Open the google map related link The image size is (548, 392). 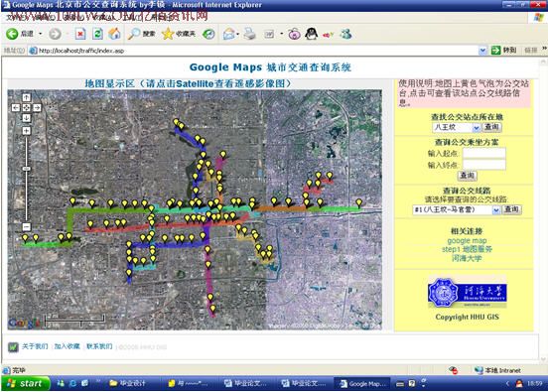(x=467, y=241)
